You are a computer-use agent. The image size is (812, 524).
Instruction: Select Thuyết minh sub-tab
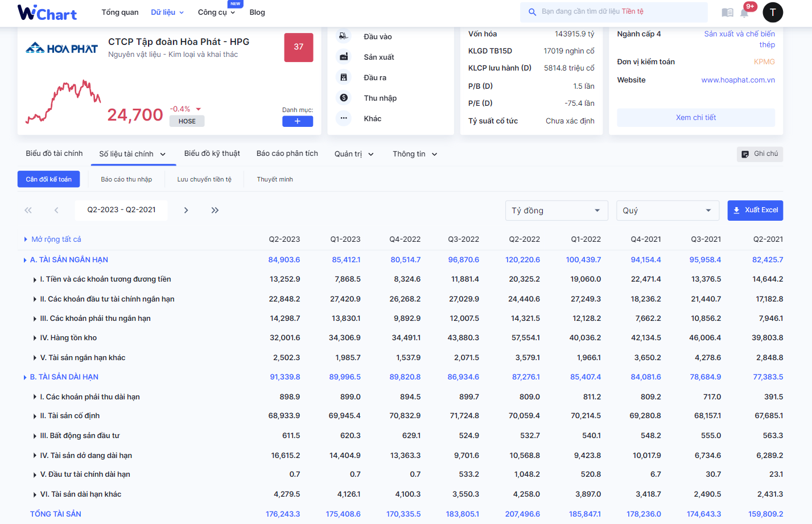coord(275,179)
